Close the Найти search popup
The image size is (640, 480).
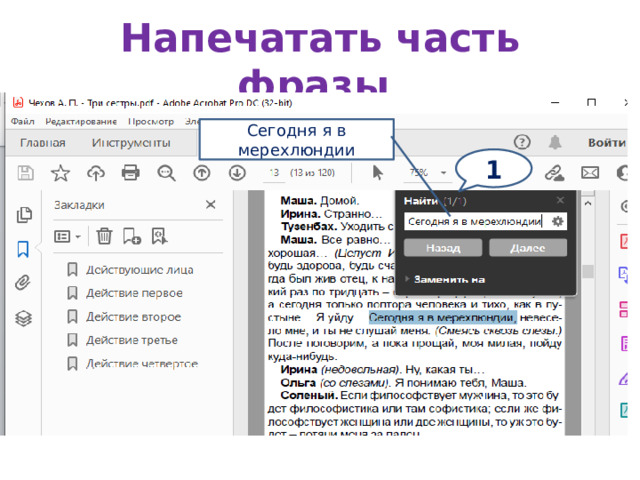560,200
